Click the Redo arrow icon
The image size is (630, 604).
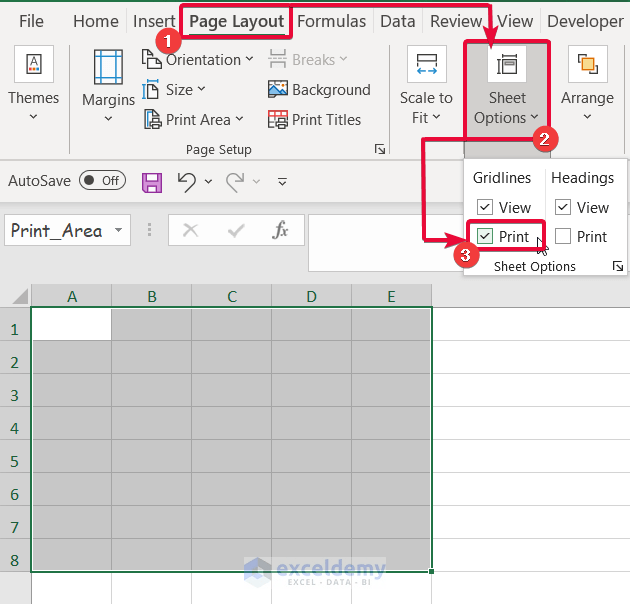[x=235, y=182]
